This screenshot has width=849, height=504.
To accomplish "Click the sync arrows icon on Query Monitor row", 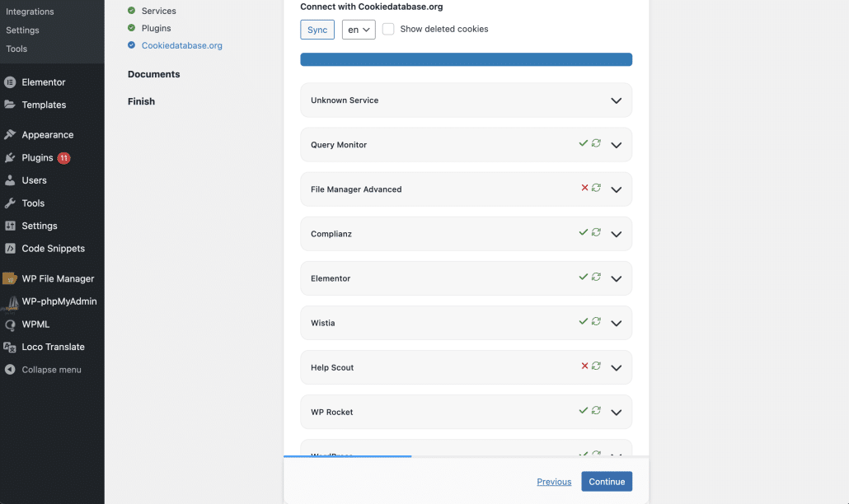I will click(596, 143).
